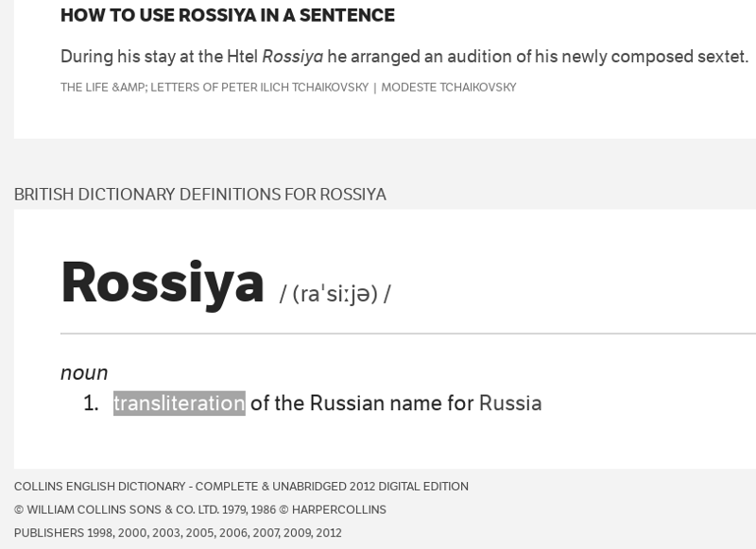Click the "Publishers 1998, 2000, 2003" line
Screen dimensions: 756x549
178,533
